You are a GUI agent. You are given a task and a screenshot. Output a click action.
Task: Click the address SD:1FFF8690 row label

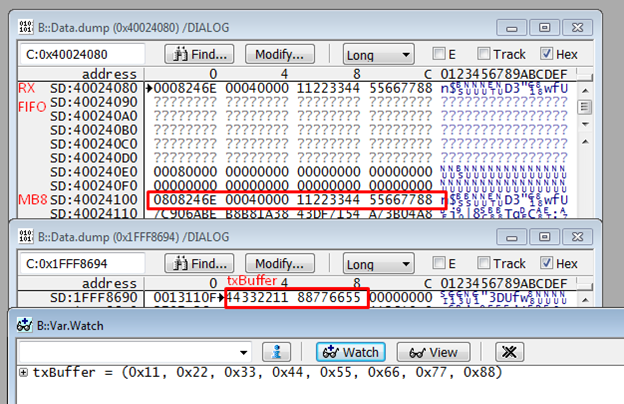[x=94, y=297]
